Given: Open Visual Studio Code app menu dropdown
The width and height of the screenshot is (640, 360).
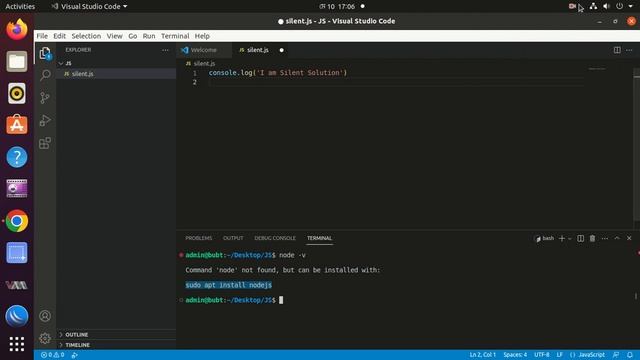Looking at the screenshot, I should coord(89,7).
